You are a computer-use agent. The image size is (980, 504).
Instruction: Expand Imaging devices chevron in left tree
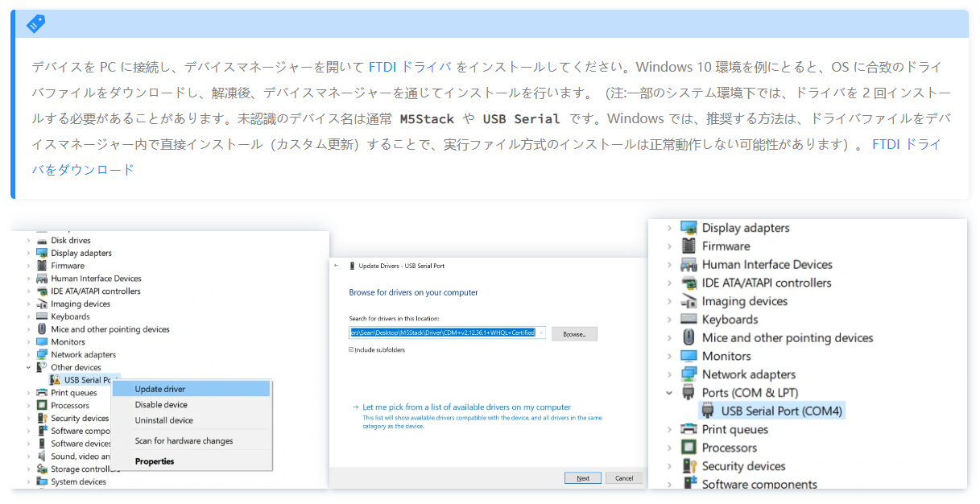(x=29, y=304)
